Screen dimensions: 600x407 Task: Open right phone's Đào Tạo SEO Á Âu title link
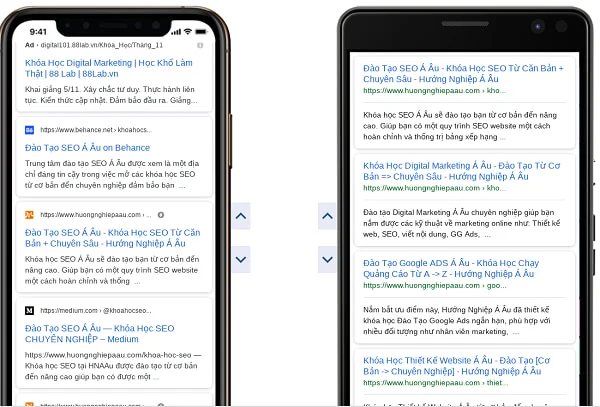[x=463, y=73]
